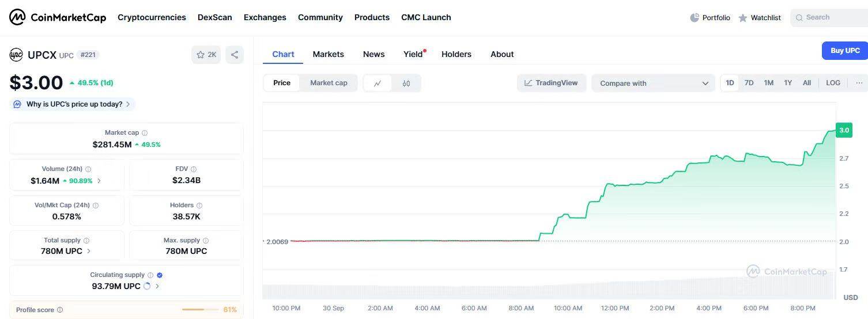The width and height of the screenshot is (868, 319).
Task: Select 1Y time range
Action: pos(788,83)
